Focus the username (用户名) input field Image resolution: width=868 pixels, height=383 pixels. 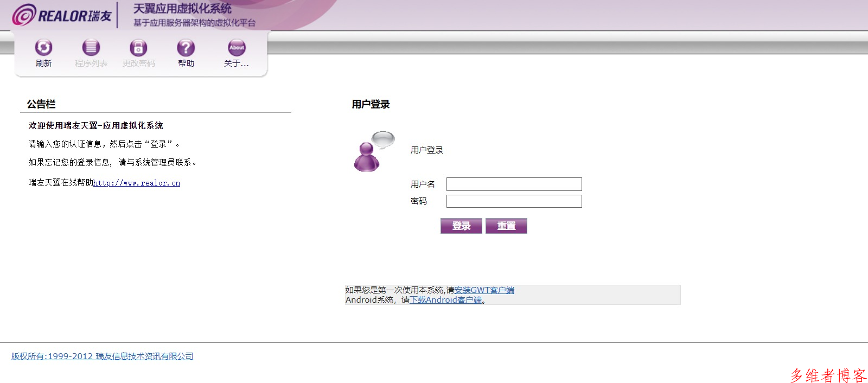point(514,184)
